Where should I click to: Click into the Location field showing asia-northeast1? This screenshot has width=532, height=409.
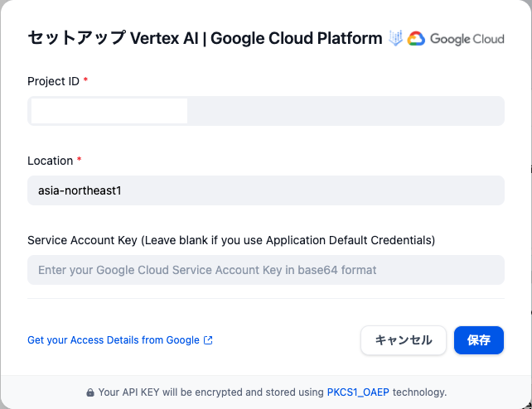tap(265, 190)
